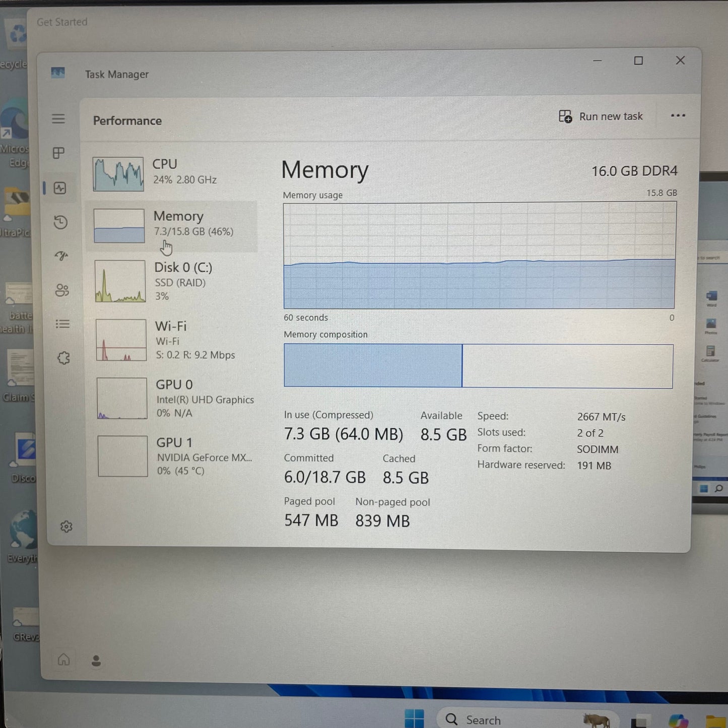Click the taskbar Search box
728x728 pixels.
click(526, 719)
